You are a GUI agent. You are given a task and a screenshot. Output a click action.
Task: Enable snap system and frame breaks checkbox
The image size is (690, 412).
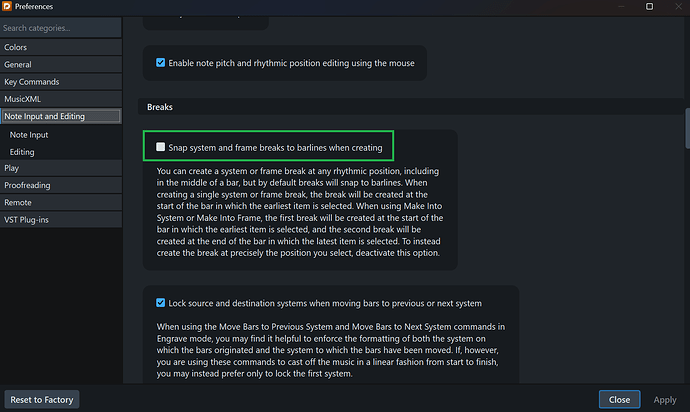tap(161, 148)
